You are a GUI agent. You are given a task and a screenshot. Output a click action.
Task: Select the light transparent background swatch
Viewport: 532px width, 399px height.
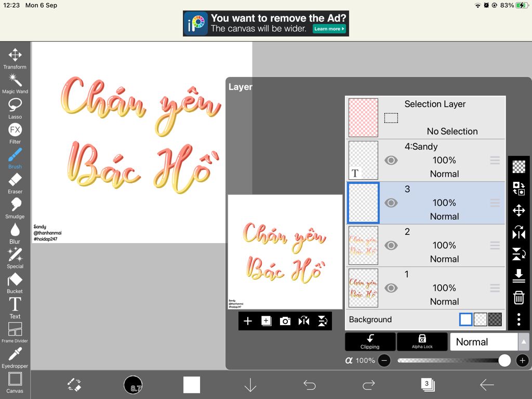[x=480, y=320]
